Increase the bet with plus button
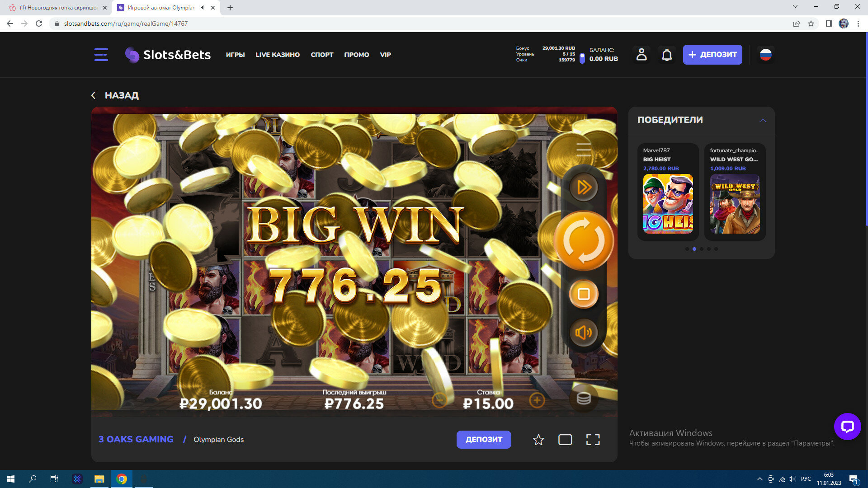 tap(537, 400)
